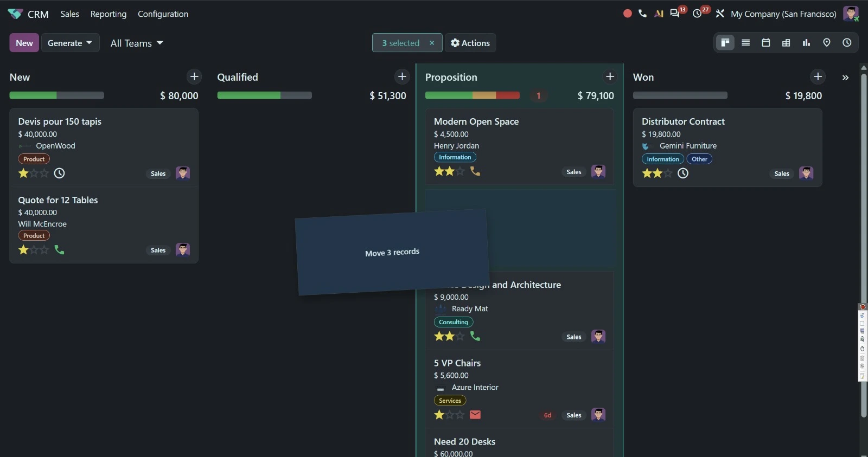
Task: Set three-star priority on Devis pour 150 tapis
Action: tap(44, 173)
